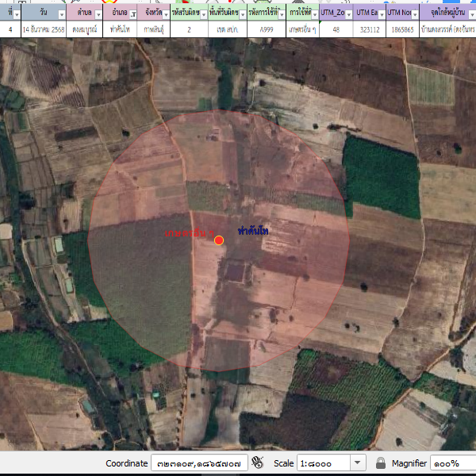Click the row number 4 cell

click(10, 29)
